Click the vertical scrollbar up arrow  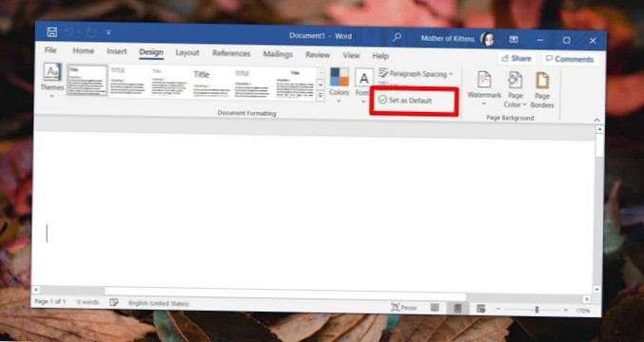(599, 129)
